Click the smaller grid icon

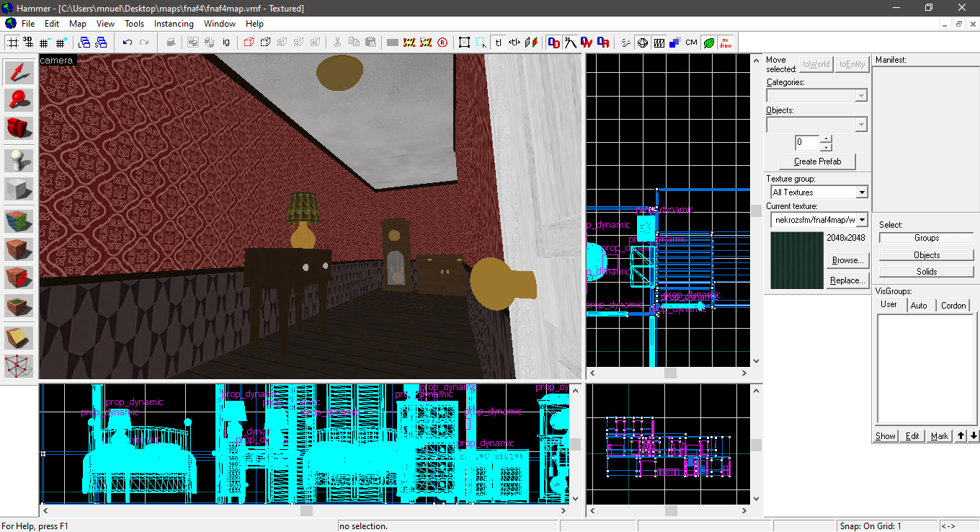pyautogui.click(x=45, y=43)
